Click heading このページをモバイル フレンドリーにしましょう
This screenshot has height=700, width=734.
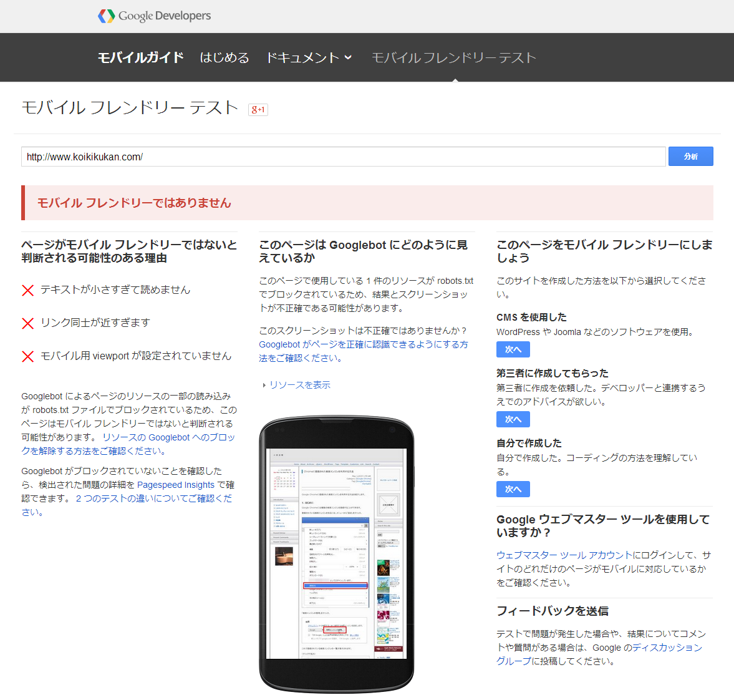click(x=604, y=251)
